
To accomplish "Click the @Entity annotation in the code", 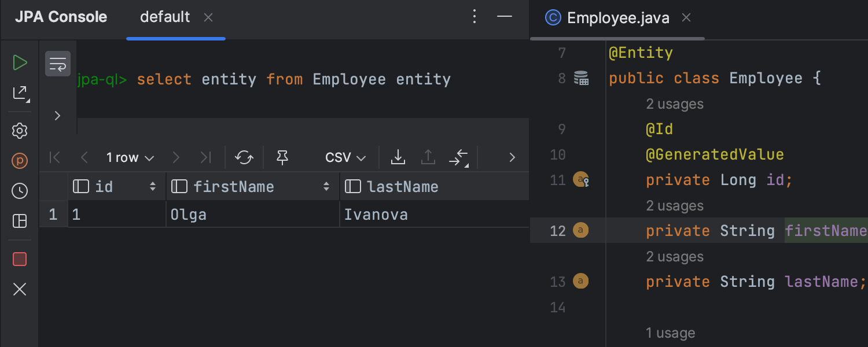I will click(x=641, y=53).
